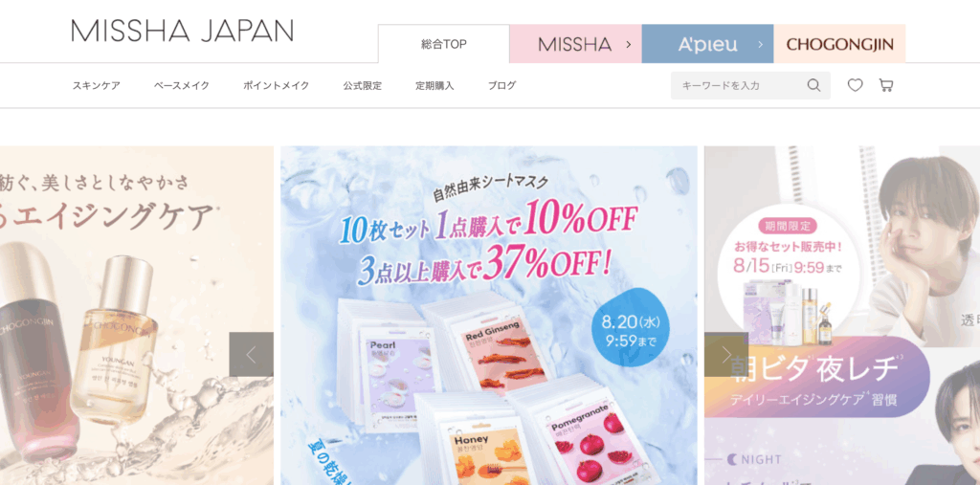Open the 定期購入 link
This screenshot has height=485, width=980.
[x=435, y=86]
